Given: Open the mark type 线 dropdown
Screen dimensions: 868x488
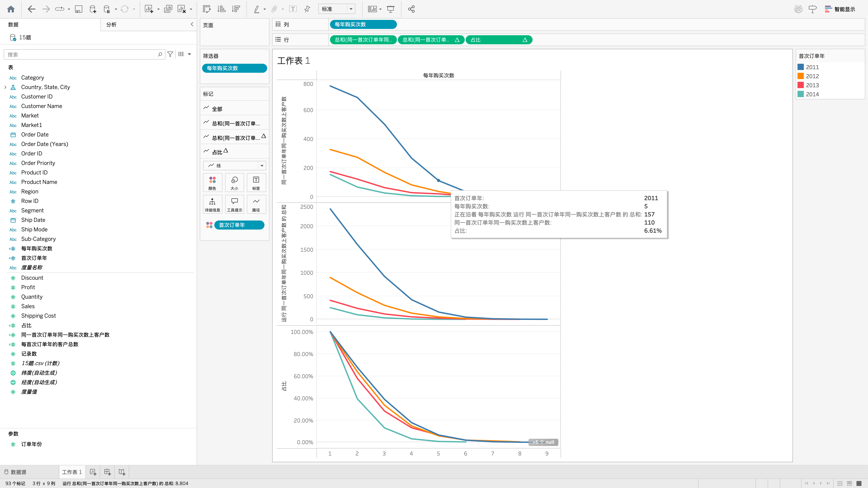Looking at the screenshot, I should click(235, 165).
